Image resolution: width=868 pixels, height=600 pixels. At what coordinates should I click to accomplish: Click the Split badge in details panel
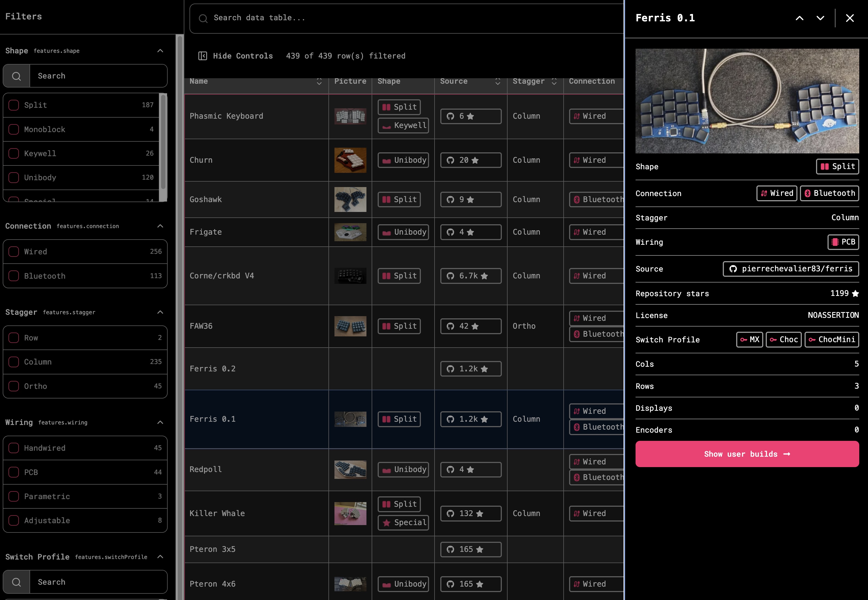(837, 167)
